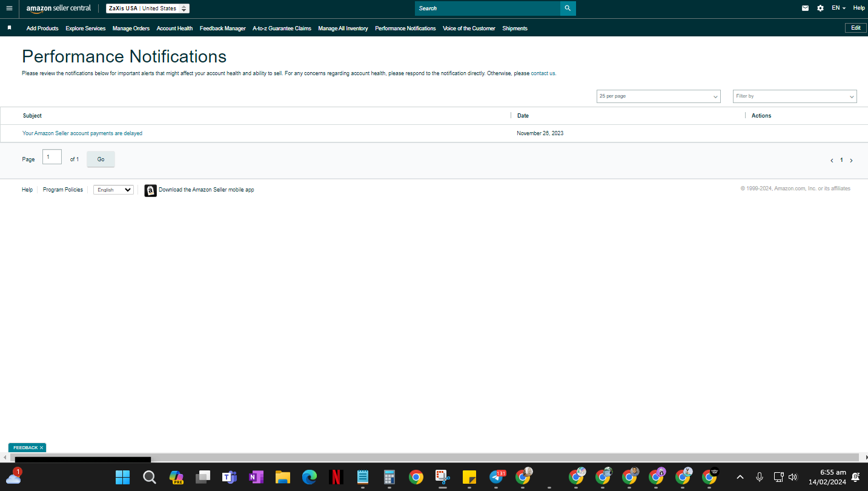The width and height of the screenshot is (868, 491).
Task: Click the Date column header
Action: 523,116
